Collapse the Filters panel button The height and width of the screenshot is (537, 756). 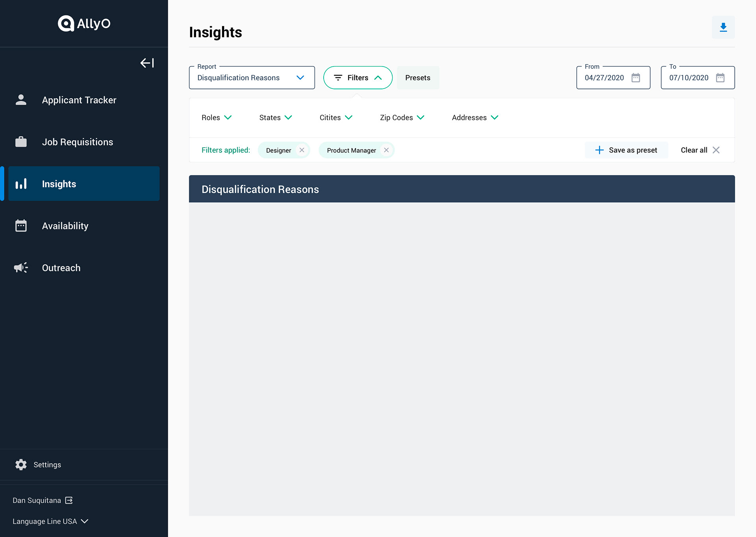click(x=358, y=78)
